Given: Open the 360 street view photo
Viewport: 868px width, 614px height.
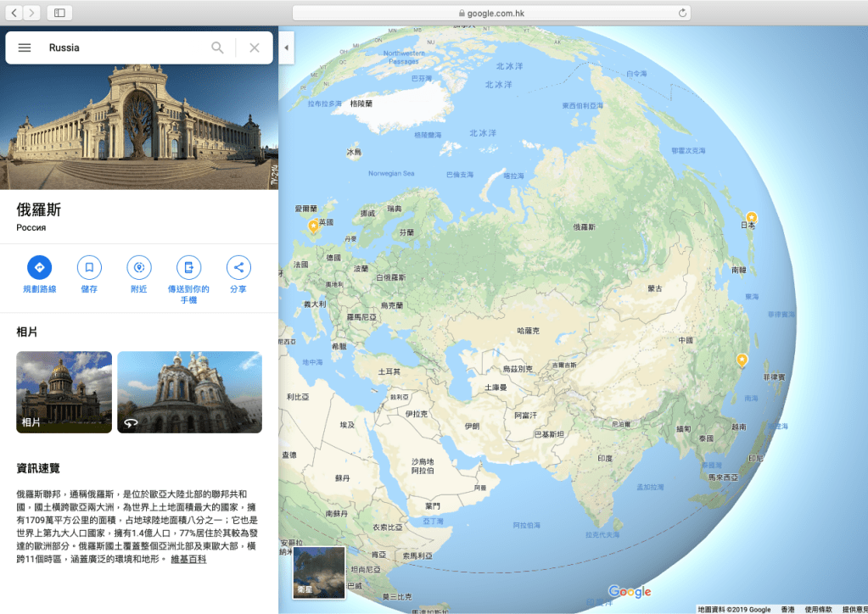Looking at the screenshot, I should [189, 392].
